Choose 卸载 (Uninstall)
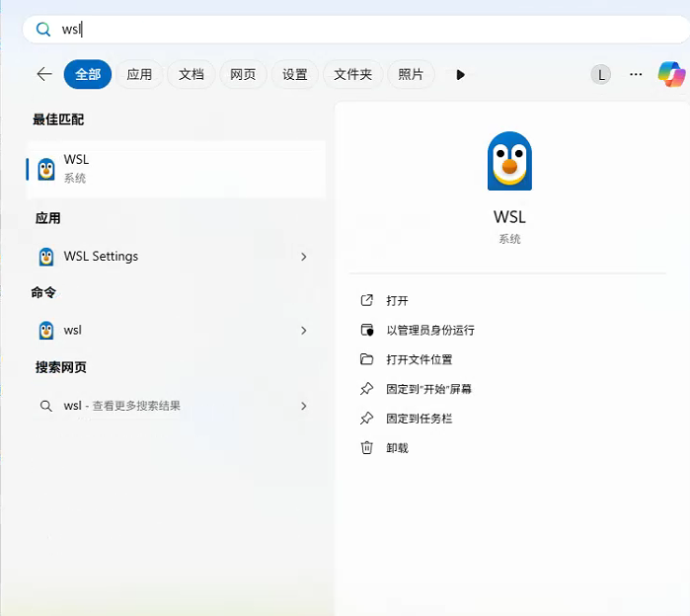This screenshot has width=690, height=616. click(x=397, y=448)
